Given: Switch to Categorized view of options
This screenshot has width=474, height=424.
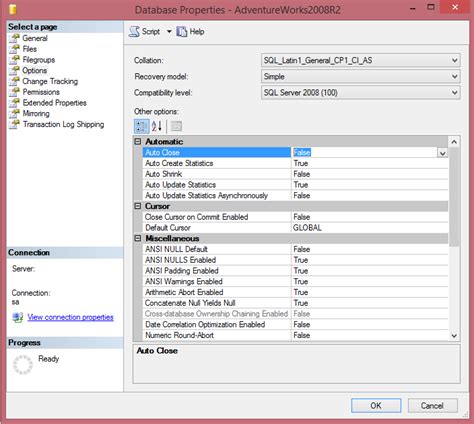Looking at the screenshot, I should (x=141, y=126).
